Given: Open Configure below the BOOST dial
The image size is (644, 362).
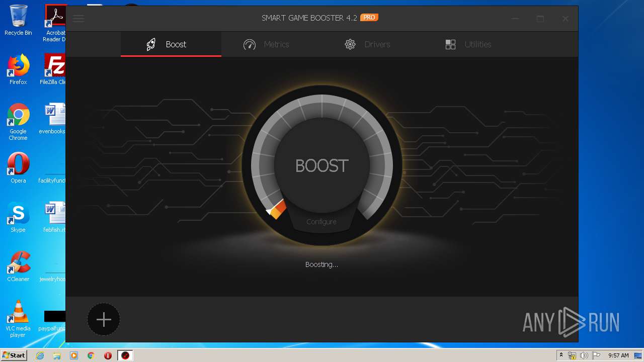Looking at the screenshot, I should click(321, 222).
